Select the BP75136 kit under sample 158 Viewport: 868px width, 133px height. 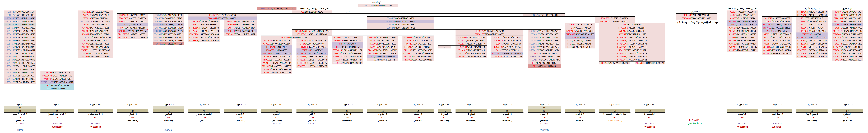[x=471, y=121]
